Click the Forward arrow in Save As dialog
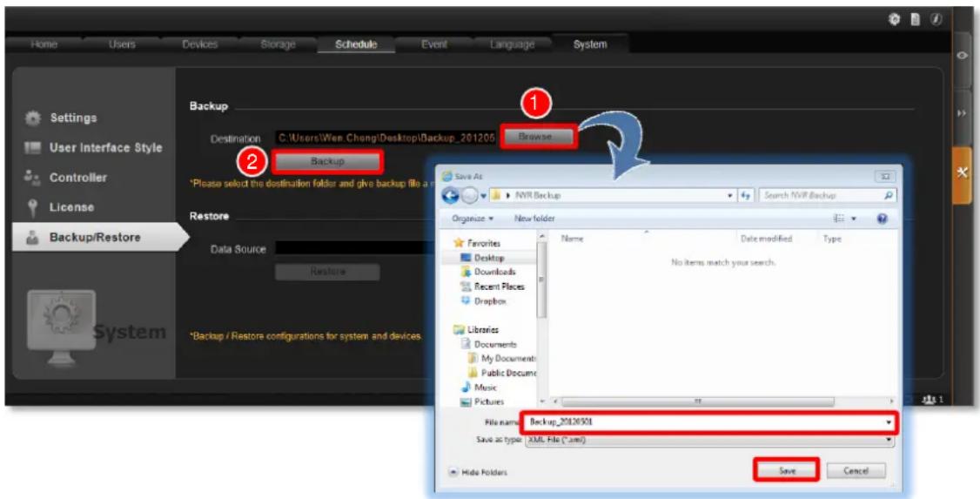This screenshot has height=499, width=980. (469, 196)
